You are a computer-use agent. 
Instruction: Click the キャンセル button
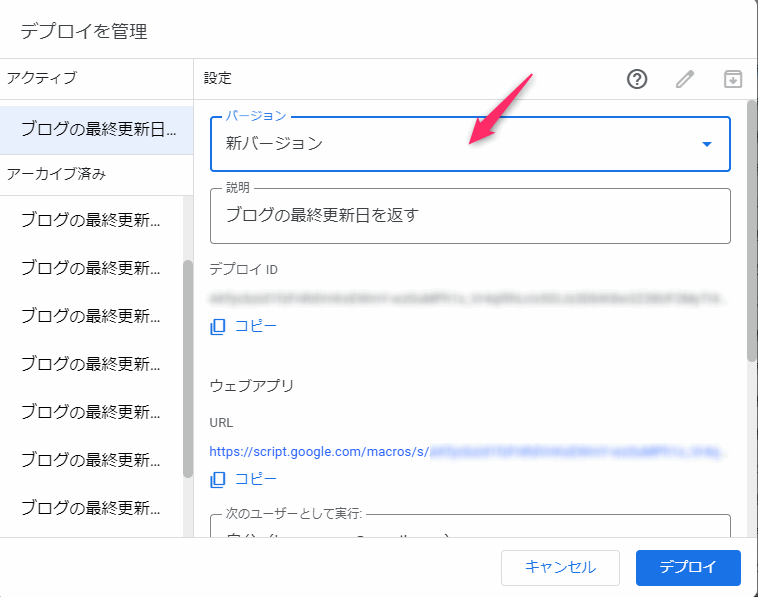coord(560,568)
